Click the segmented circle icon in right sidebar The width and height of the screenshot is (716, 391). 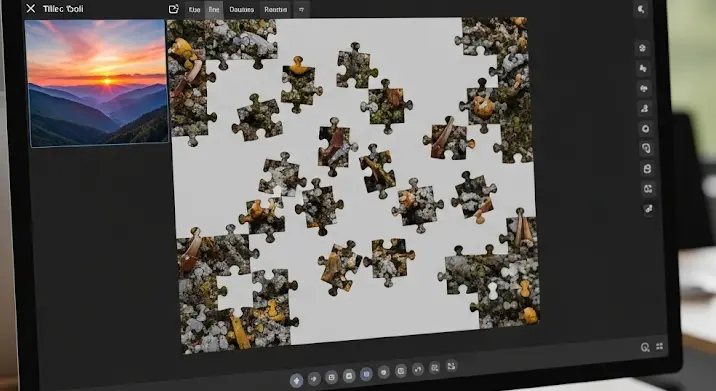click(642, 48)
